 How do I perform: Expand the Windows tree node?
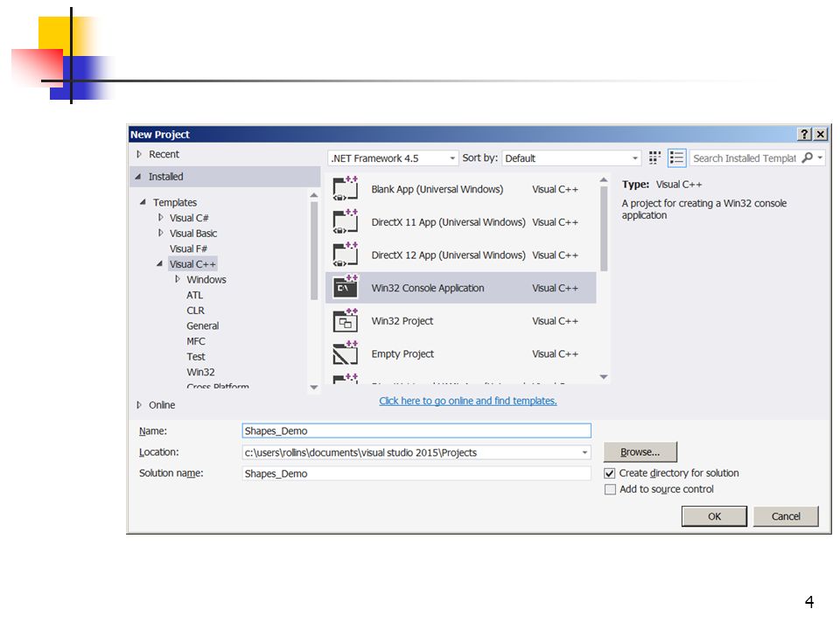(x=178, y=279)
